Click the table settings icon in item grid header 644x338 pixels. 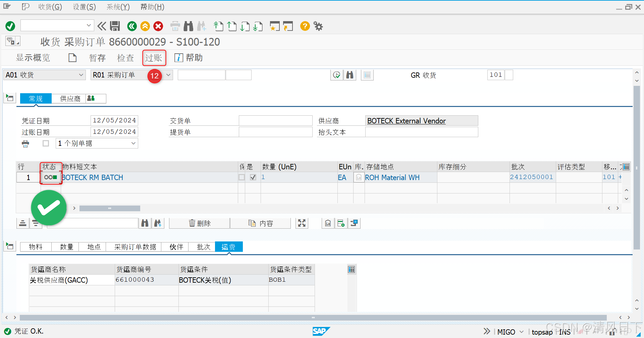pos(626,167)
